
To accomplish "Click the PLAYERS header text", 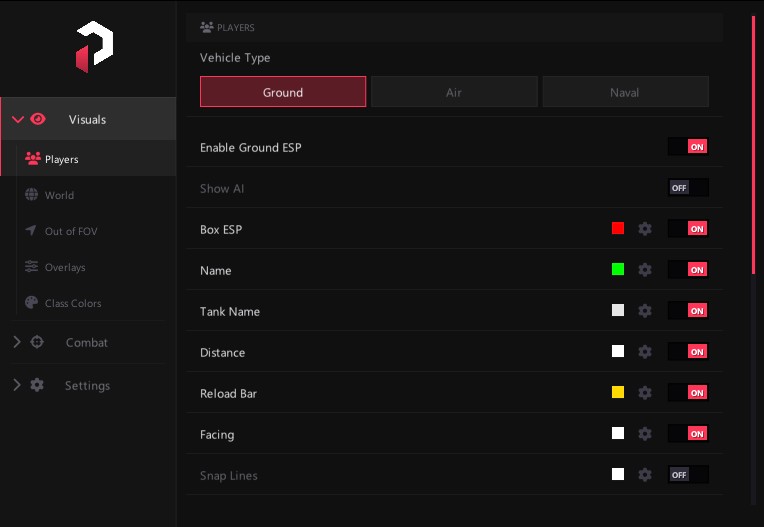I will pos(236,28).
